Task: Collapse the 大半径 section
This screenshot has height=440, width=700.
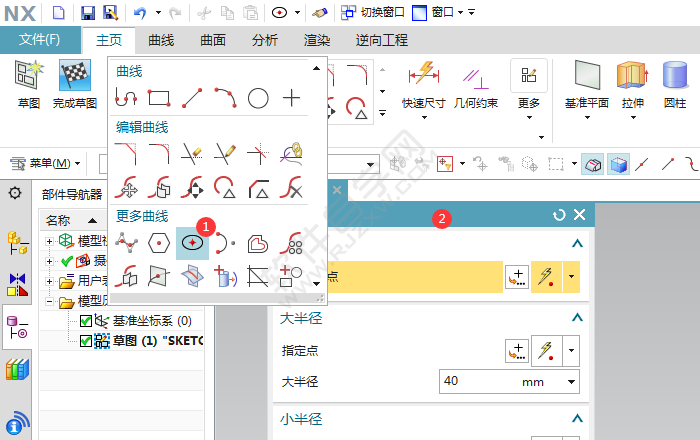Action: (x=577, y=318)
